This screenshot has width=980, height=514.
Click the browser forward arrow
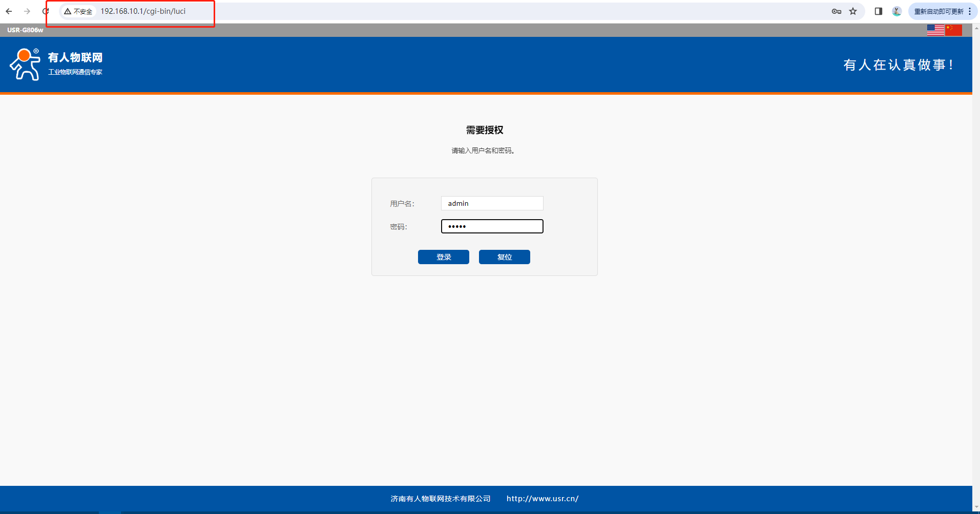27,11
